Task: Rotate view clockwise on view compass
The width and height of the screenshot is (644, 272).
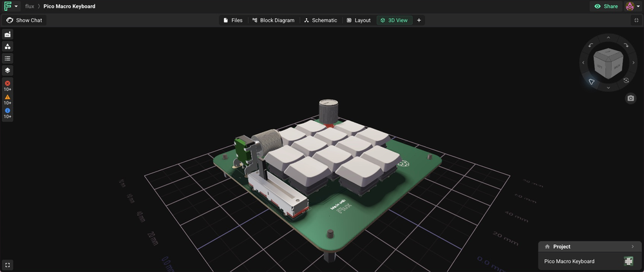Action: (626, 45)
